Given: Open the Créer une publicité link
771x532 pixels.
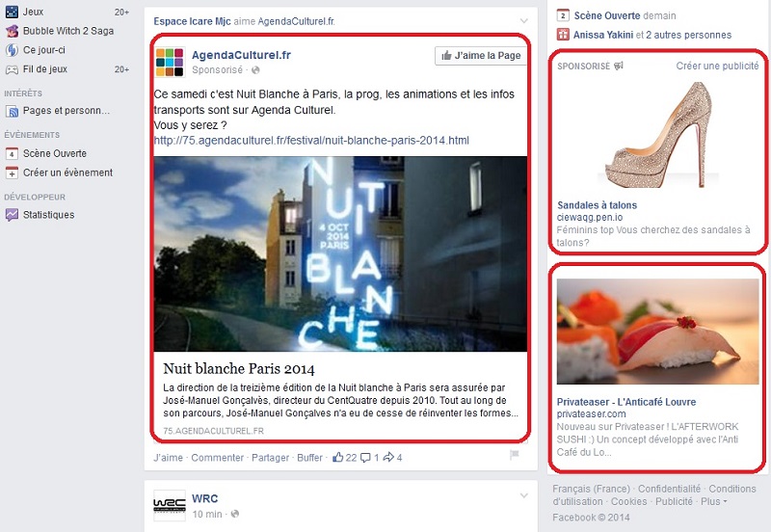Looking at the screenshot, I should pyautogui.click(x=717, y=66).
